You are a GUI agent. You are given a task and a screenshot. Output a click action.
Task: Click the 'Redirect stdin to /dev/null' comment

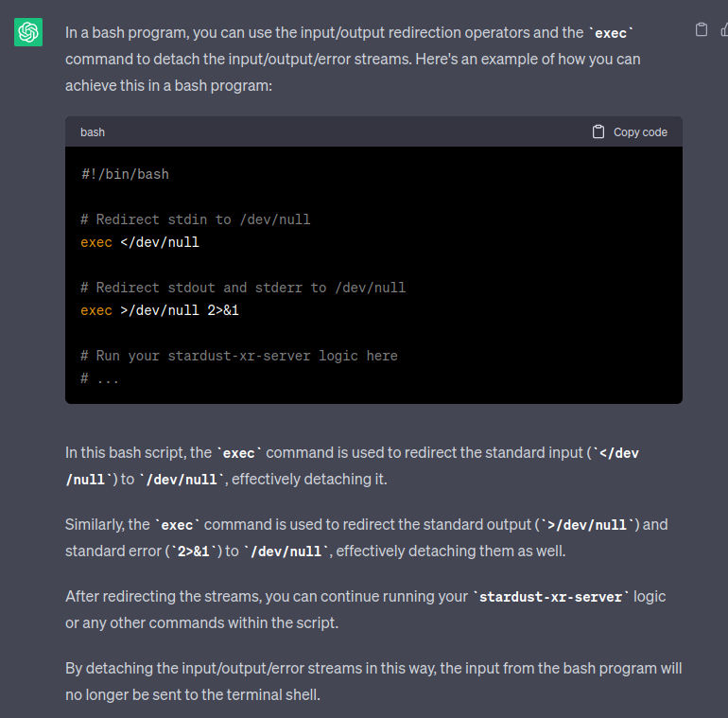click(196, 219)
